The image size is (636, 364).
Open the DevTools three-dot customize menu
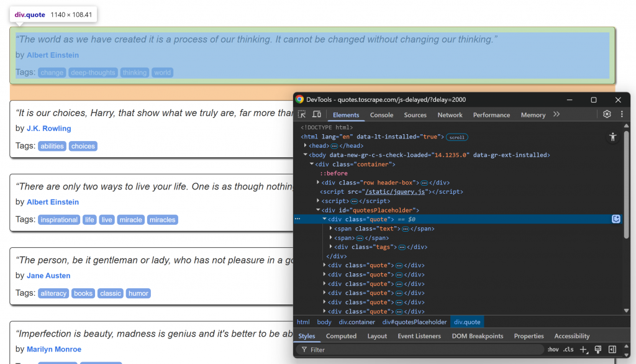tap(621, 114)
